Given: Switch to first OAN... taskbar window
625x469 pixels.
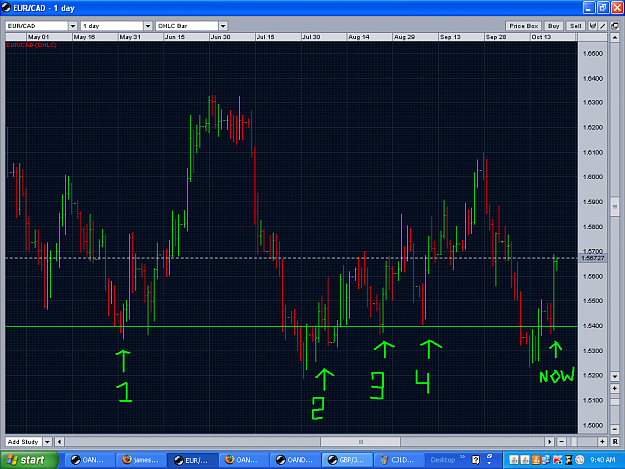Looking at the screenshot, I should 90,460.
